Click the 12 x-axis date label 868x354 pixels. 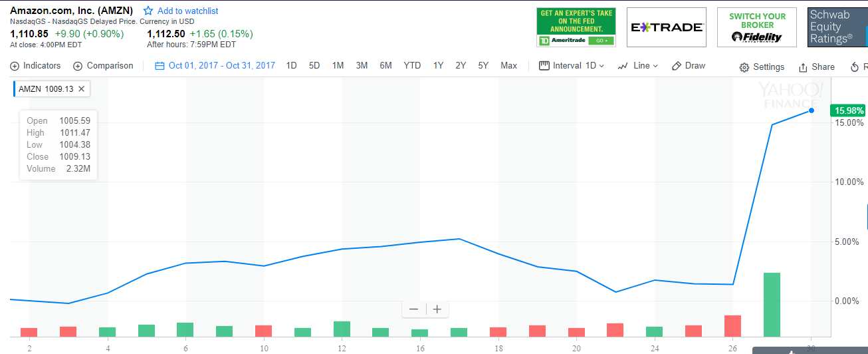point(342,348)
